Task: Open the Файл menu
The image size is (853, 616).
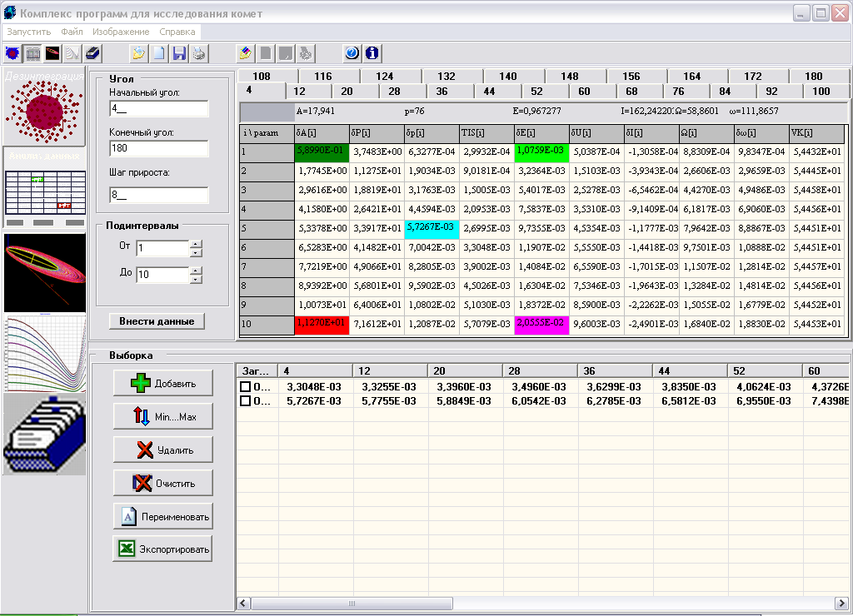Action: coord(72,32)
